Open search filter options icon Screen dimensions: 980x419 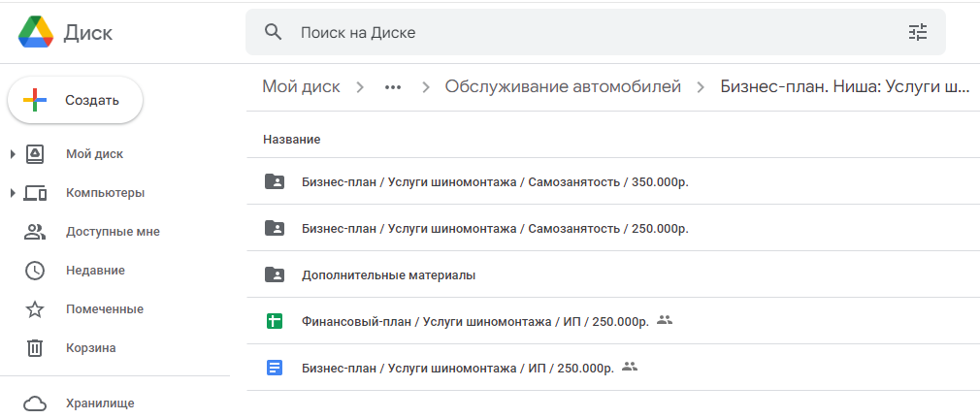click(x=918, y=32)
